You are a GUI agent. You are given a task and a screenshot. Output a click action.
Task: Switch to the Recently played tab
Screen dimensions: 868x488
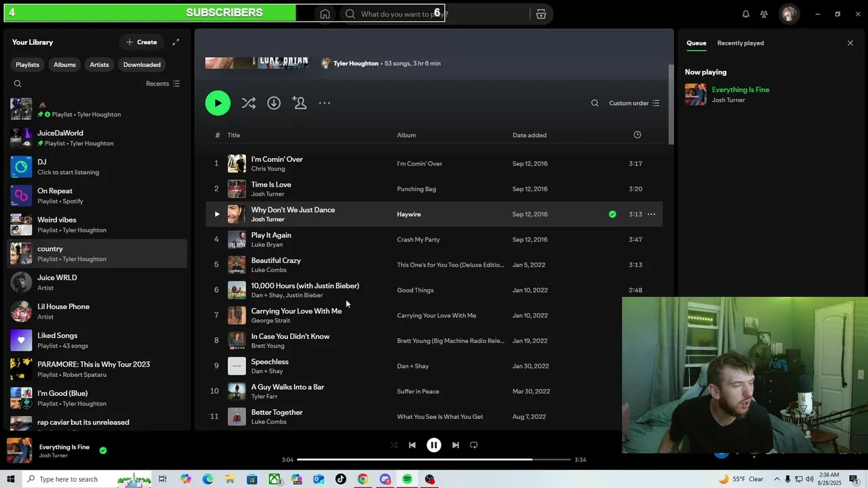point(741,43)
